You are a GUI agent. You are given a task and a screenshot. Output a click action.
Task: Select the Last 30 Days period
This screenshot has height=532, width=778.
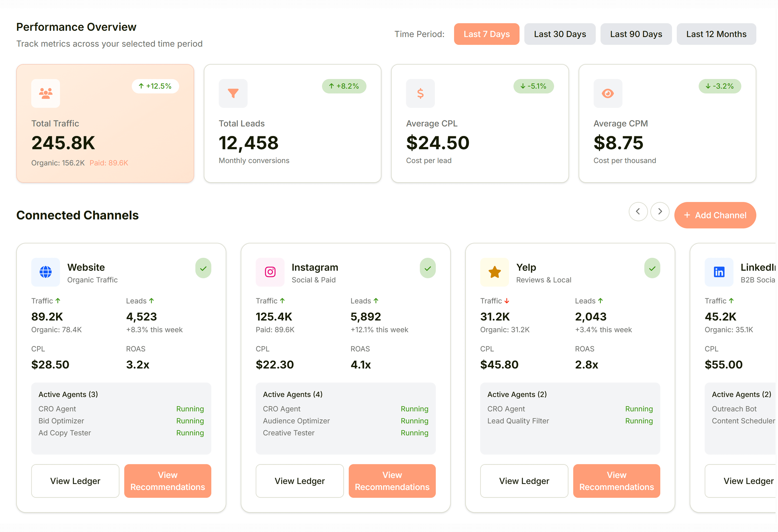click(x=559, y=34)
